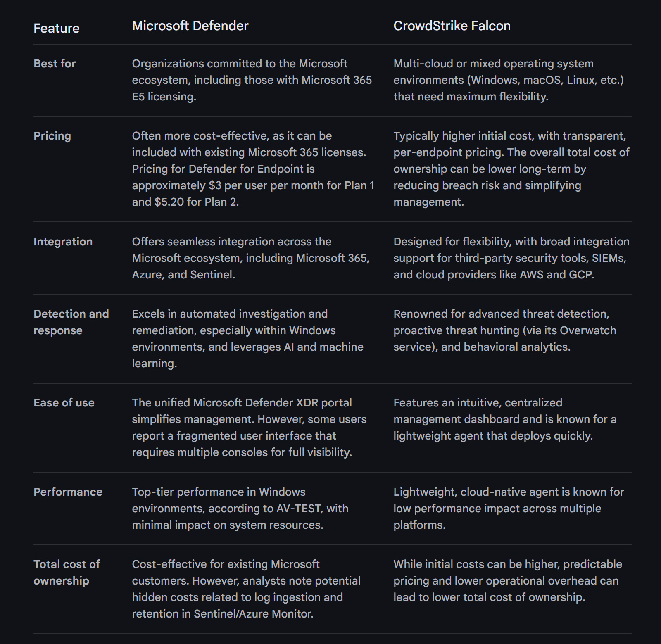Viewport: 661px width, 644px height.
Task: Click the Sentinel/Azure Monitor hidden costs cell
Action: [x=246, y=589]
